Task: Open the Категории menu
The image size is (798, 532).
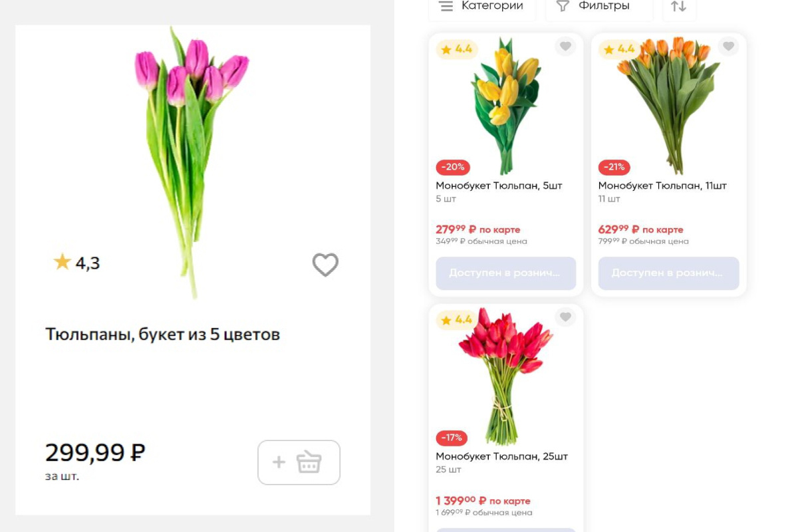Action: pyautogui.click(x=482, y=6)
